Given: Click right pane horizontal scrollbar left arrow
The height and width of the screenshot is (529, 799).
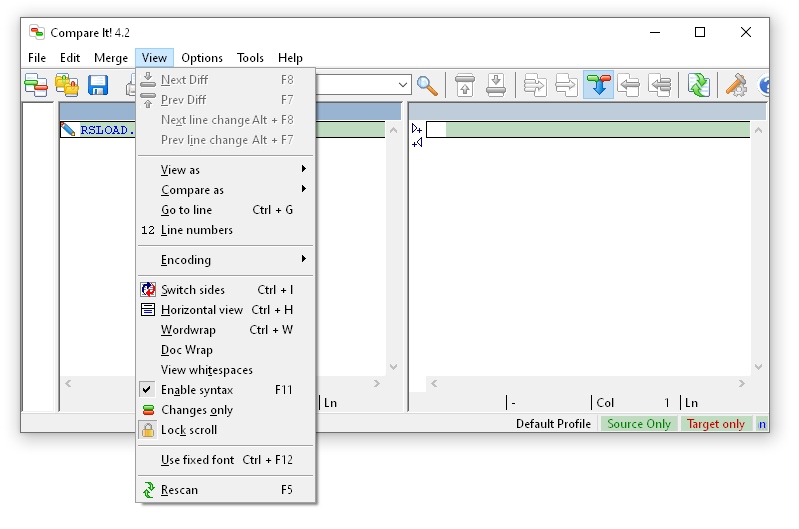Looking at the screenshot, I should [x=434, y=383].
